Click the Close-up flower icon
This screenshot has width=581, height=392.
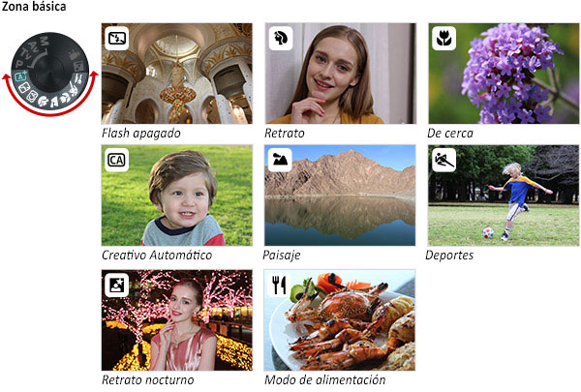(x=443, y=38)
